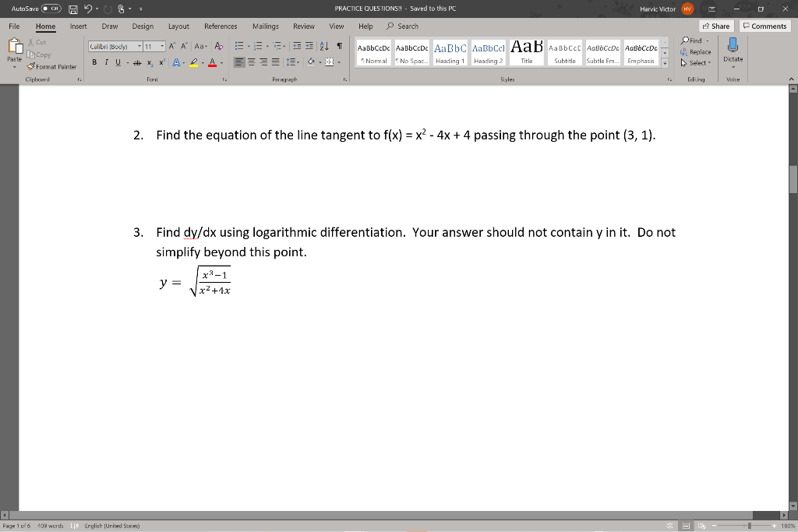The height and width of the screenshot is (532, 798).
Task: Toggle strikethrough formatting
Action: pos(137,61)
